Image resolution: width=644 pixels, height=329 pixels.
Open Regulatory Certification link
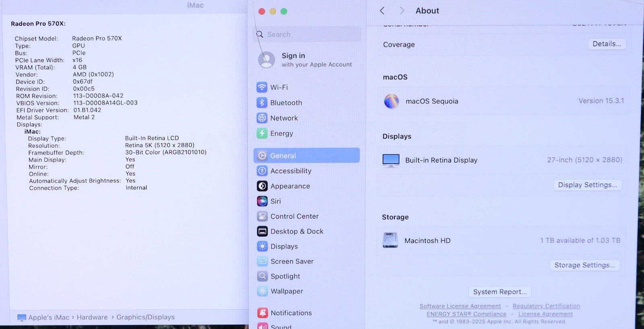[546, 306]
